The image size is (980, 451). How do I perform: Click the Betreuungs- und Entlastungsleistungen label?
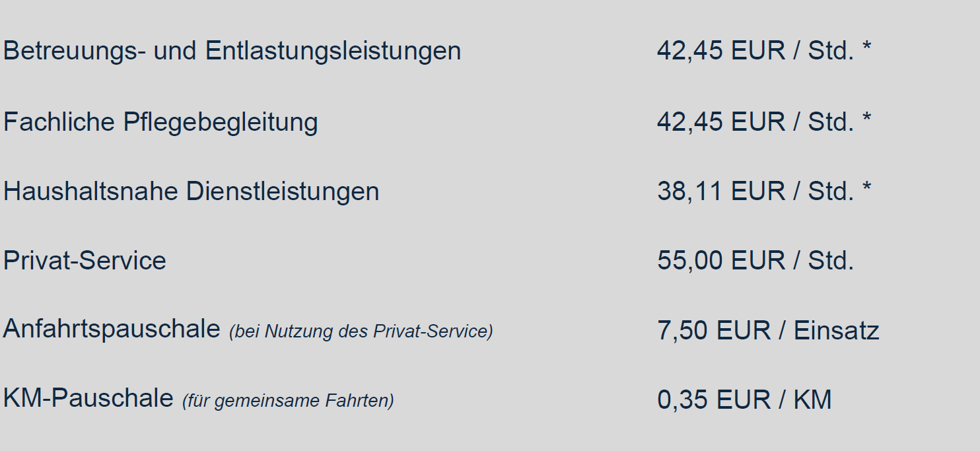pos(232,51)
